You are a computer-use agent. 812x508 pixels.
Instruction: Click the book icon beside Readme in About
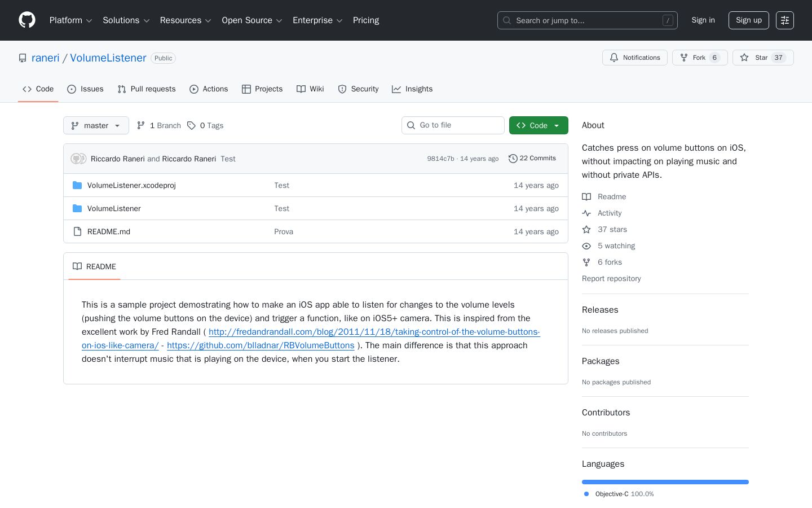click(586, 196)
